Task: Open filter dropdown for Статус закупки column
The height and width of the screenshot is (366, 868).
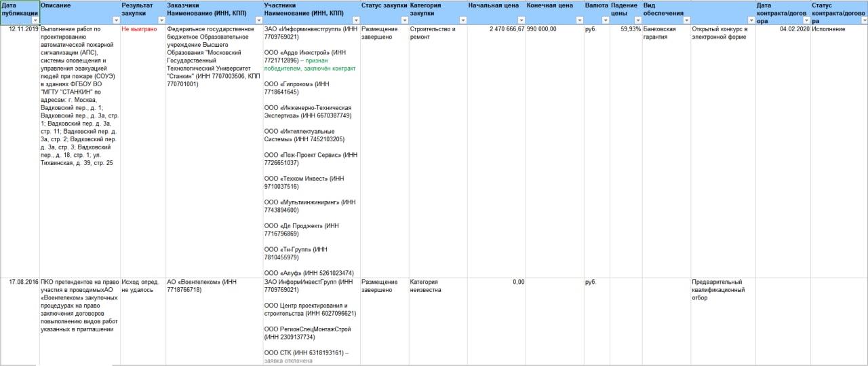Action: [404, 20]
